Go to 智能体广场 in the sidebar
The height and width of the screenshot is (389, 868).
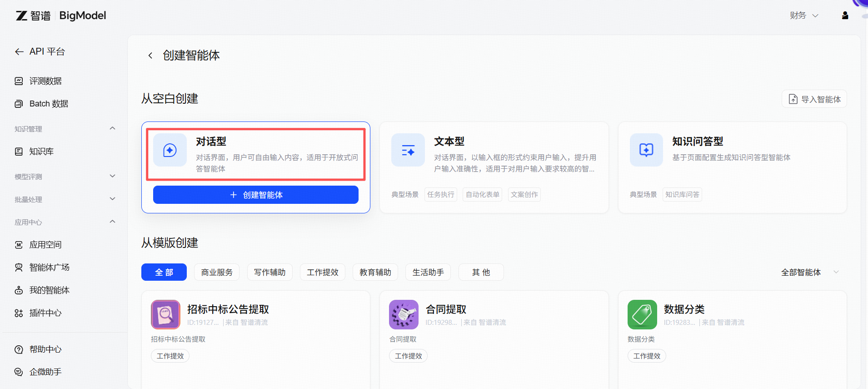coord(49,268)
